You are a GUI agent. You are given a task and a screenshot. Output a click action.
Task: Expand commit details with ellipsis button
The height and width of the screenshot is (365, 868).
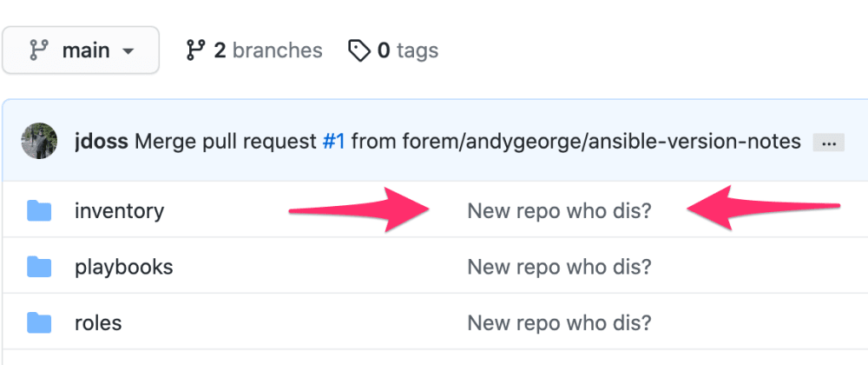click(828, 143)
